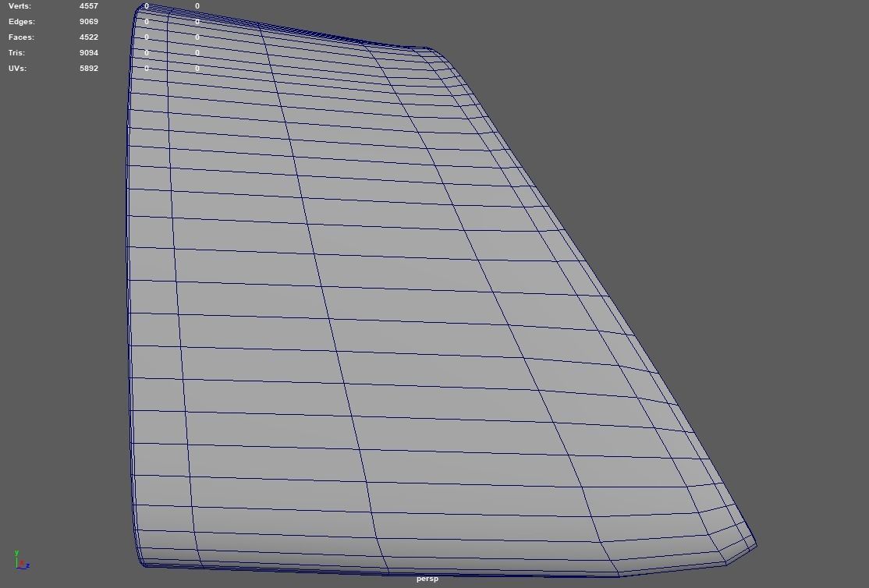
Task: Select the "Tris:" heads-up display label
Action: tap(16, 53)
